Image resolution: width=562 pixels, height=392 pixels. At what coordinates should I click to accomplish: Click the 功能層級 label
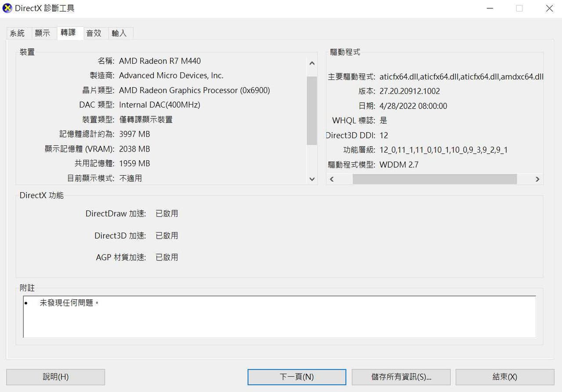click(359, 150)
